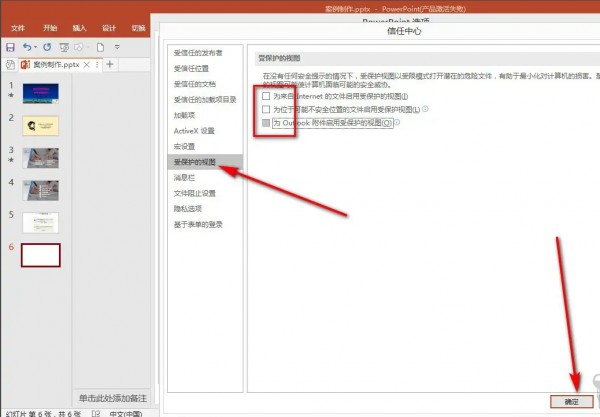
Task: Click info icon beside unsafe locations option
Action: click(x=425, y=109)
